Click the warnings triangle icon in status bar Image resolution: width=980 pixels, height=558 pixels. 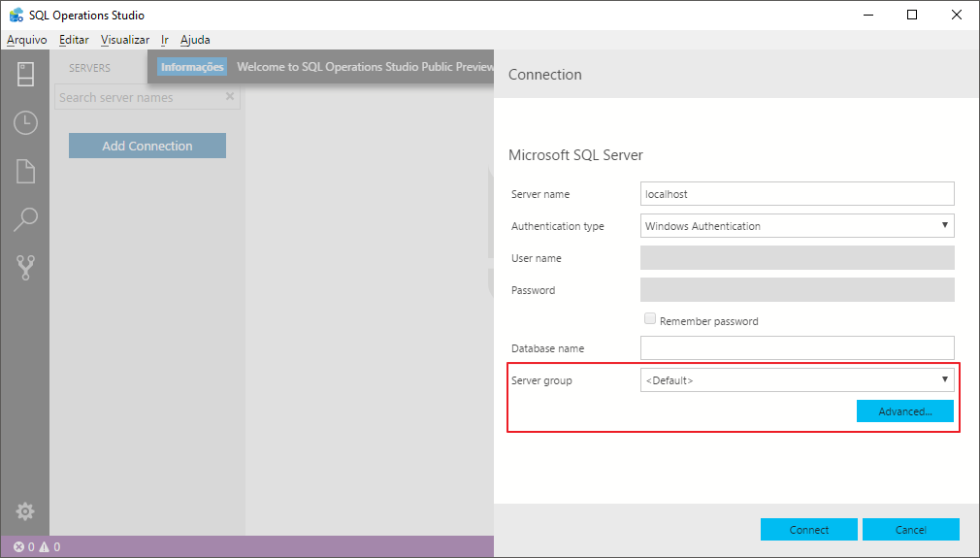coord(44,546)
